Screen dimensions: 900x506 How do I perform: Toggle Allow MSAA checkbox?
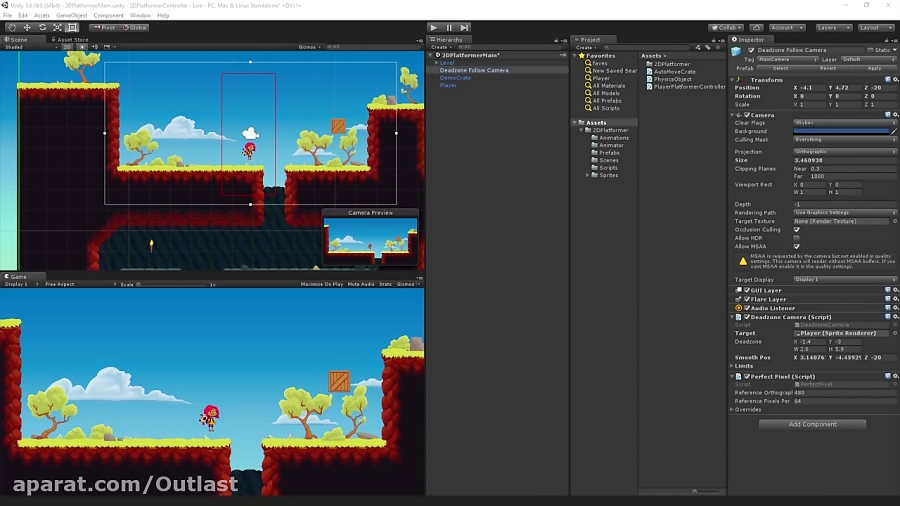click(x=797, y=246)
